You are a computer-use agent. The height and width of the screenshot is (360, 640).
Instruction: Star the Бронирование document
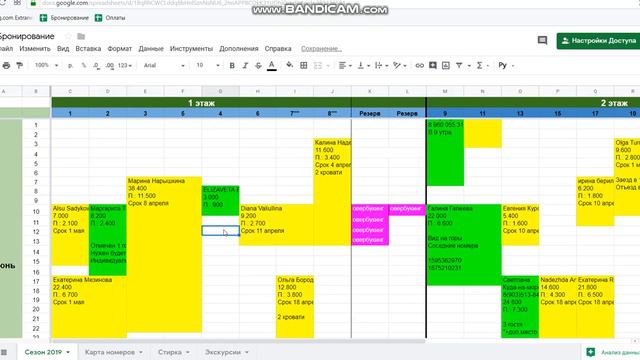[x=68, y=36]
